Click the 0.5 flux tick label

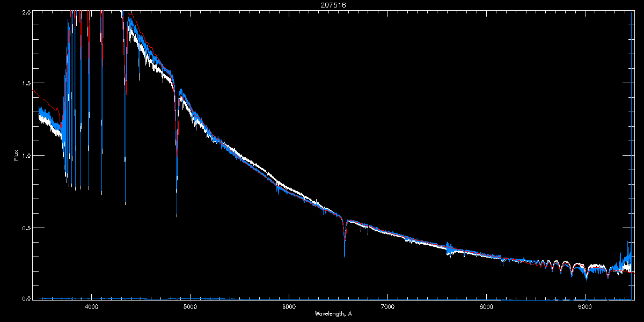pos(26,228)
